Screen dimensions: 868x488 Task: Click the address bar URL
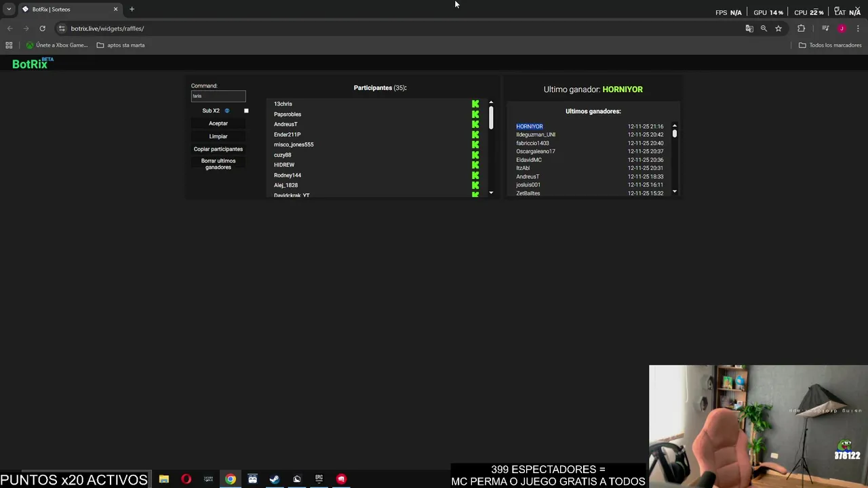(x=107, y=28)
